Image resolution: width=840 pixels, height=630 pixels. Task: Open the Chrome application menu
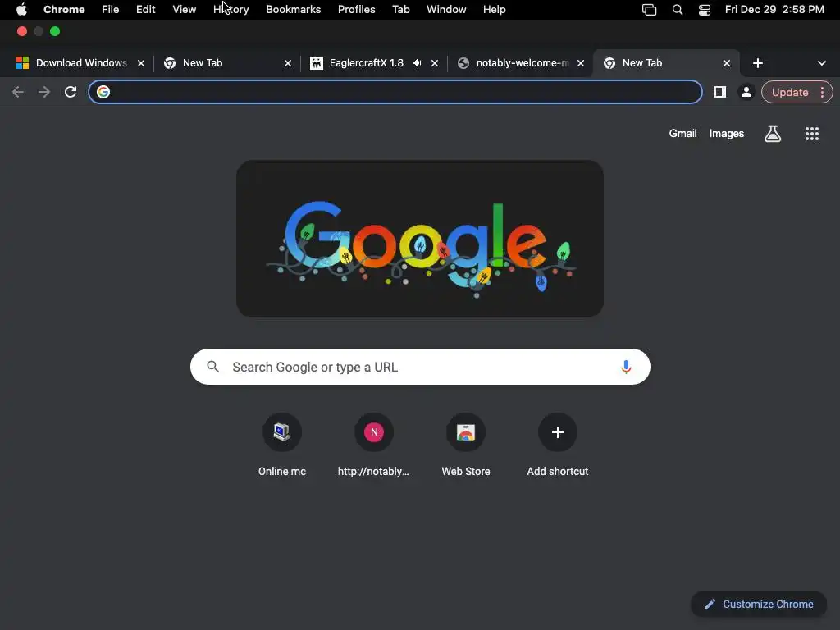click(x=64, y=10)
